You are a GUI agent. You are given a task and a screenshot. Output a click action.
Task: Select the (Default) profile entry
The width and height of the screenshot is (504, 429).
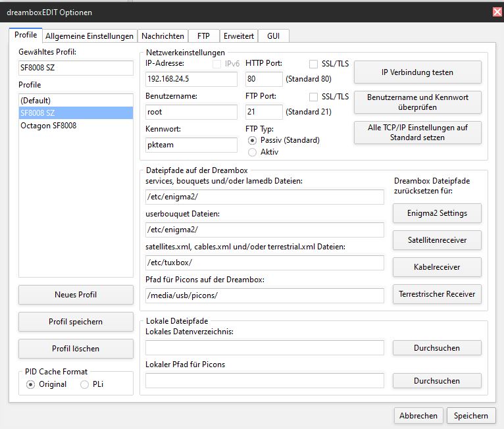click(x=35, y=100)
